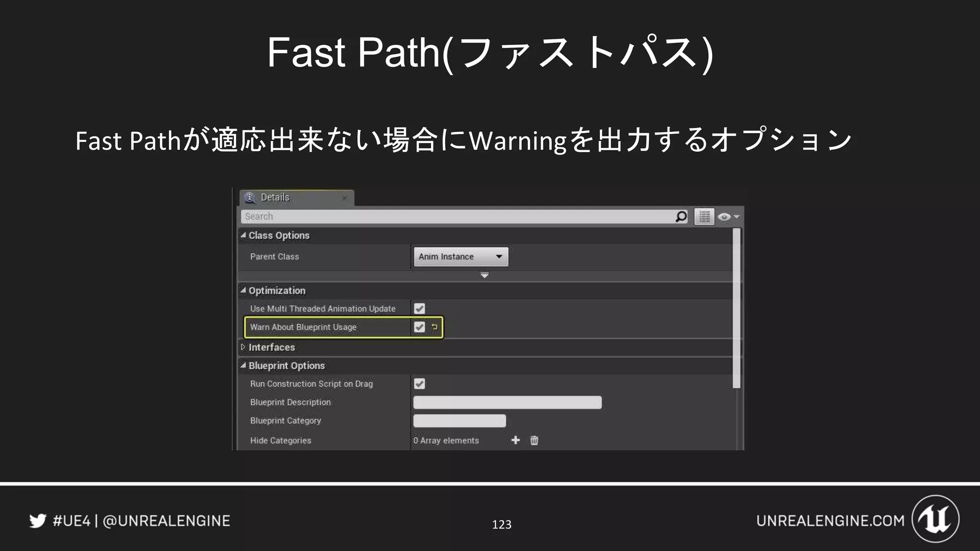Collapse the Optimization section
980x551 pixels.
coord(243,290)
